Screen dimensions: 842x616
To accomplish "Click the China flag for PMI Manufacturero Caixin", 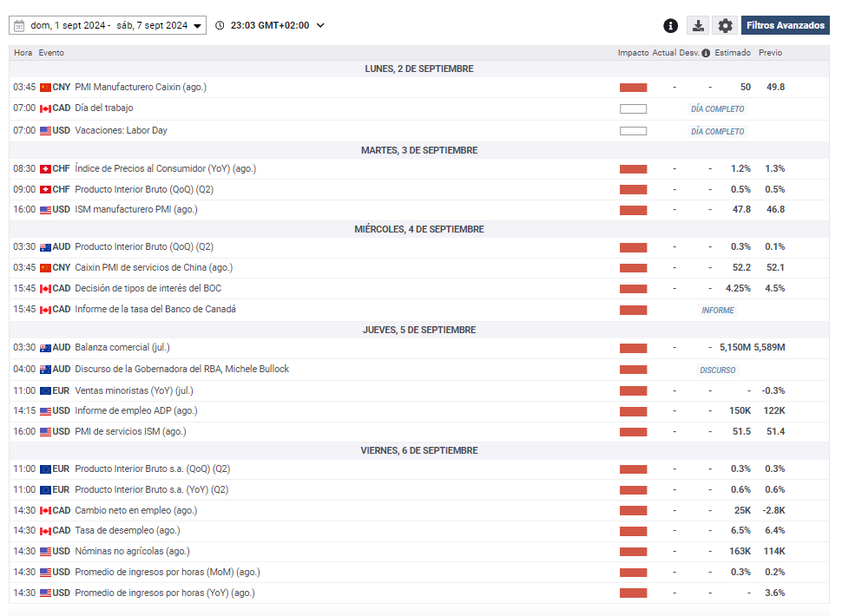I will point(45,88).
